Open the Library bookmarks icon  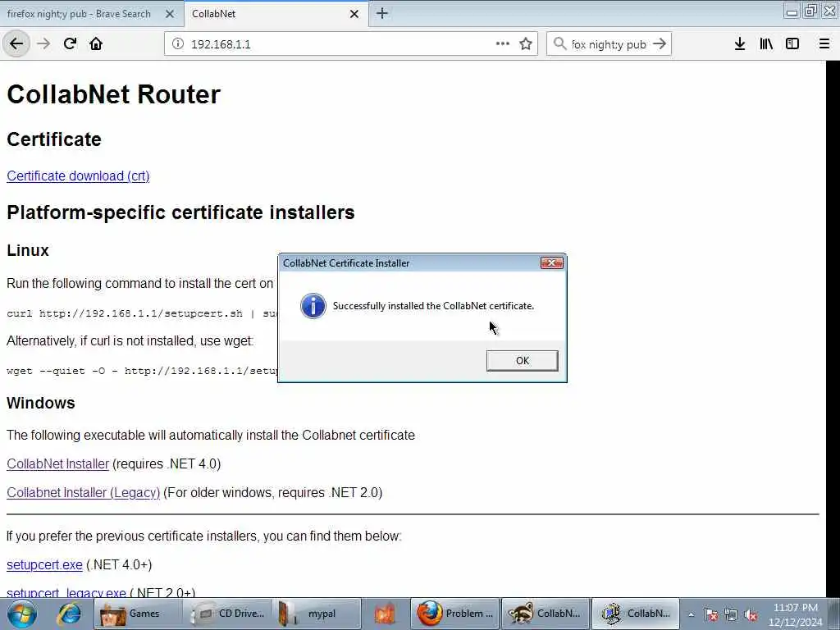766,44
